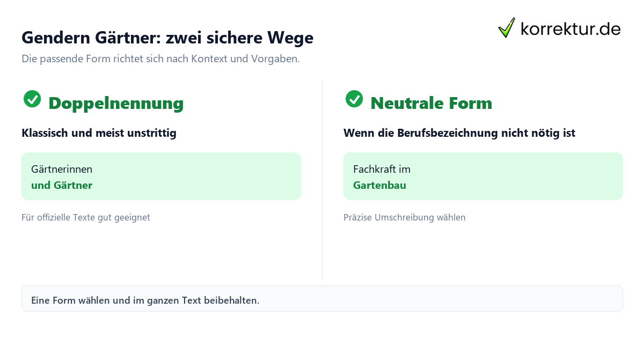This screenshot has height=338, width=644.
Task: Open the korrektur.de brand name text
Action: (x=570, y=28)
